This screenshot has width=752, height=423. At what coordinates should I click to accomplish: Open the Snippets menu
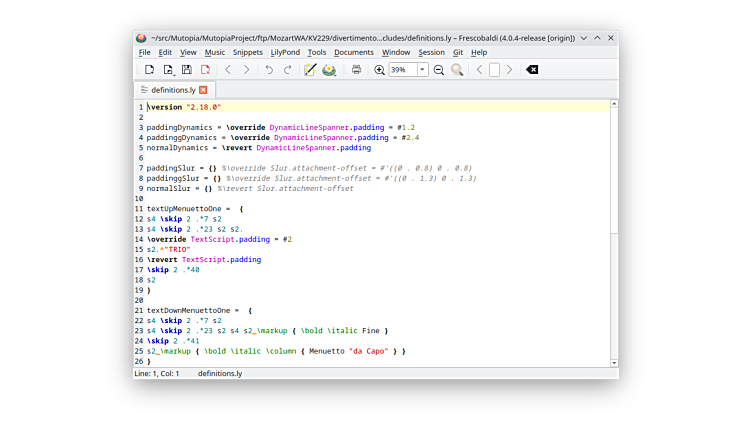point(247,52)
